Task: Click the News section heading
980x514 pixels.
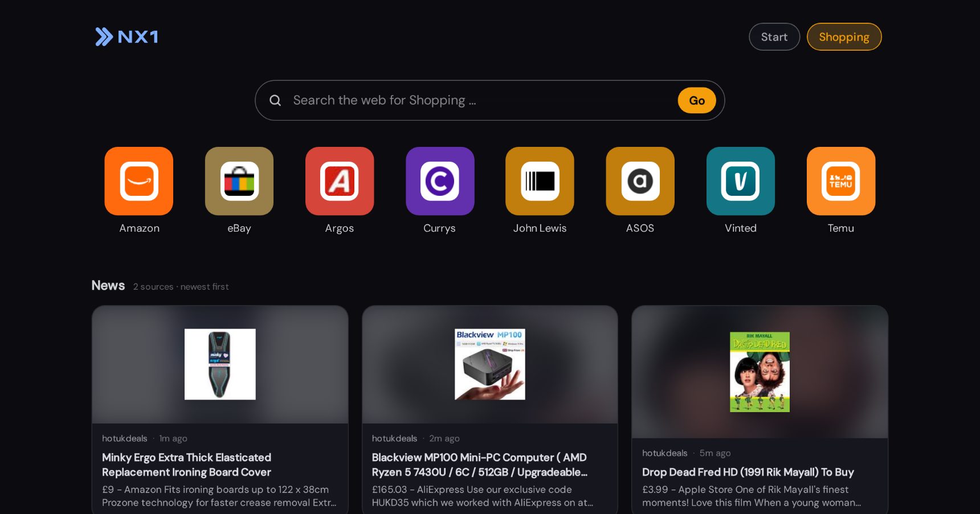Action: click(108, 286)
